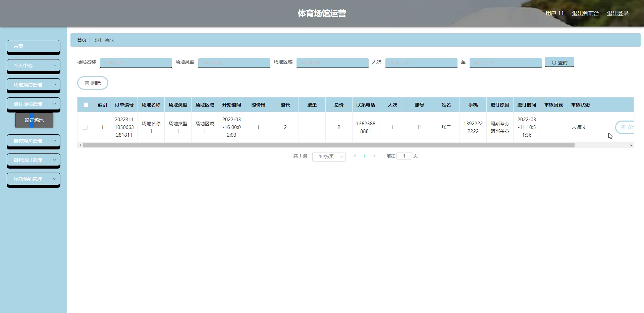
Task: Focus the maximum 人次 input field
Action: (505, 63)
